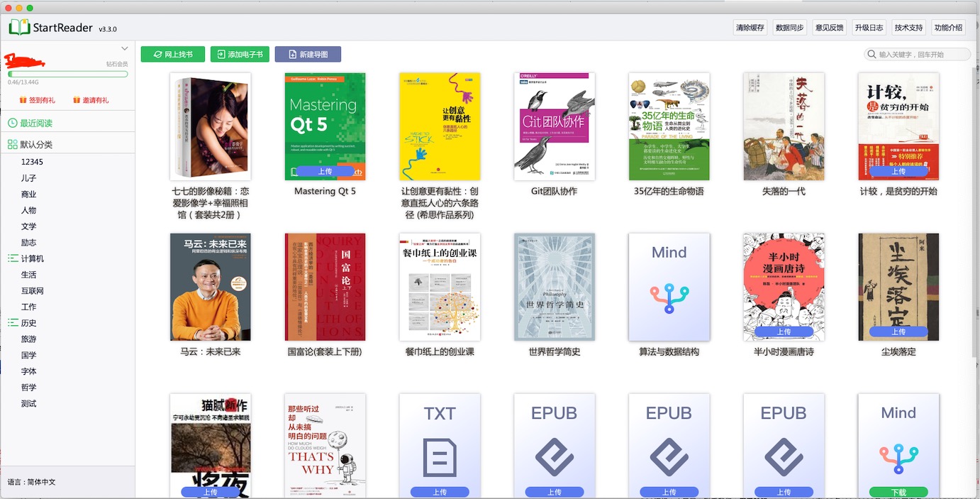Upload the TXT file book
This screenshot has height=499, width=980.
coord(440,492)
